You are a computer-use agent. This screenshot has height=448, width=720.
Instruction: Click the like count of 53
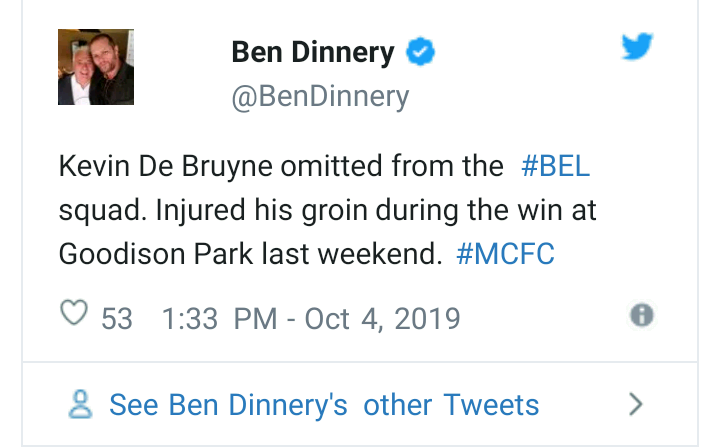click(x=117, y=318)
